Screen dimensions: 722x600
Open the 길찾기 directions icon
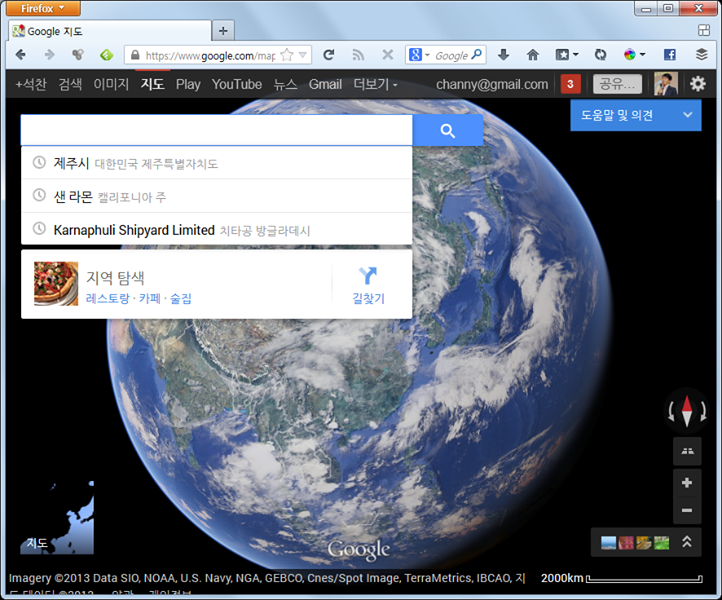pos(368,276)
